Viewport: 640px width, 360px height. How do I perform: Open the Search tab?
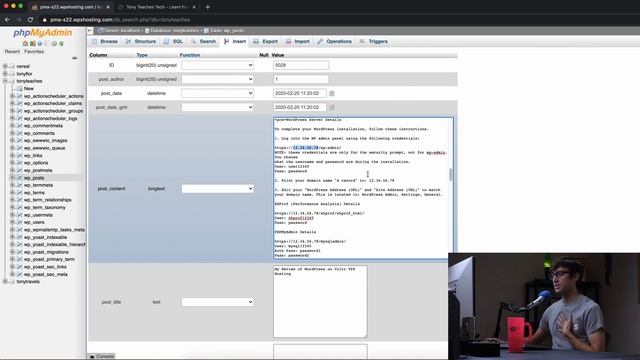[203, 42]
